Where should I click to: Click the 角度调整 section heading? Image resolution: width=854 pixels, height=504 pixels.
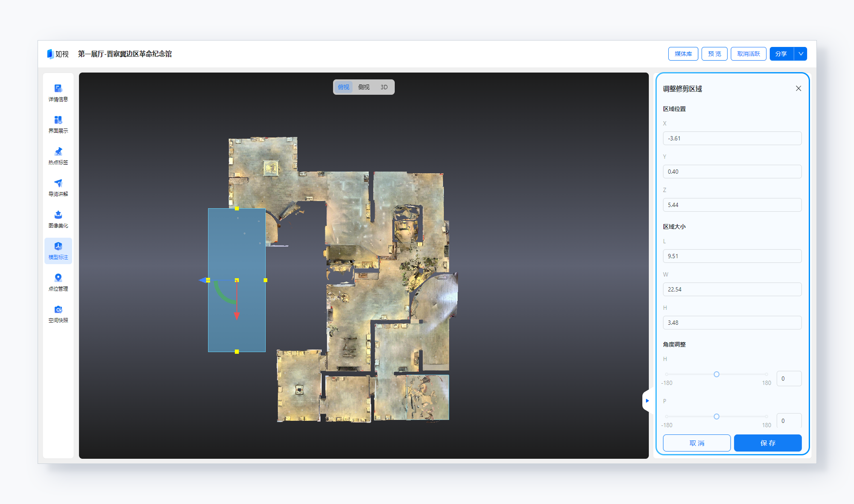pyautogui.click(x=674, y=344)
